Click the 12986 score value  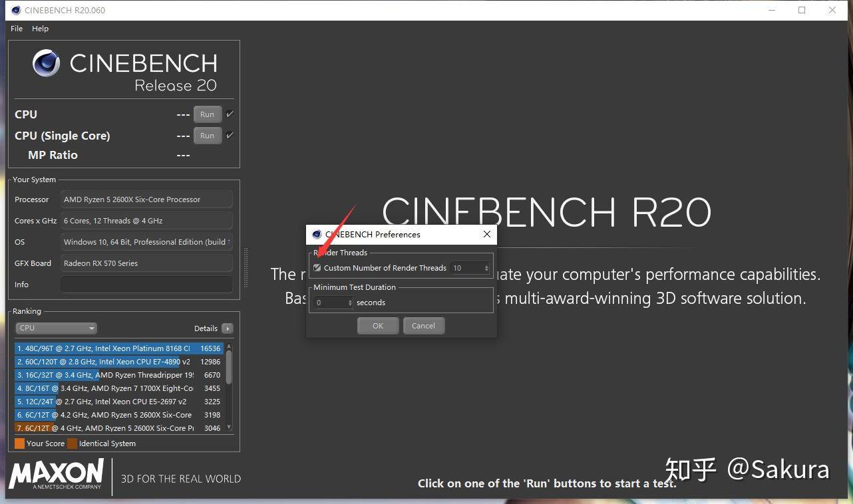point(210,362)
